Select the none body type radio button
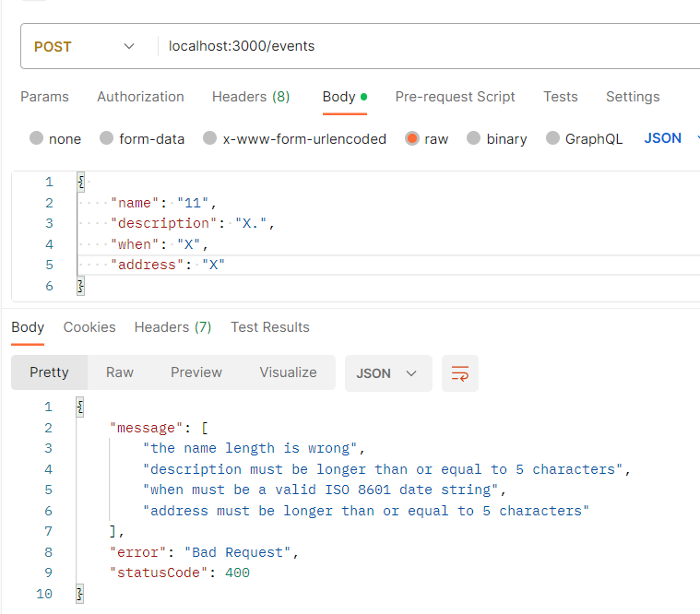This screenshot has height=614, width=700. pyautogui.click(x=37, y=138)
